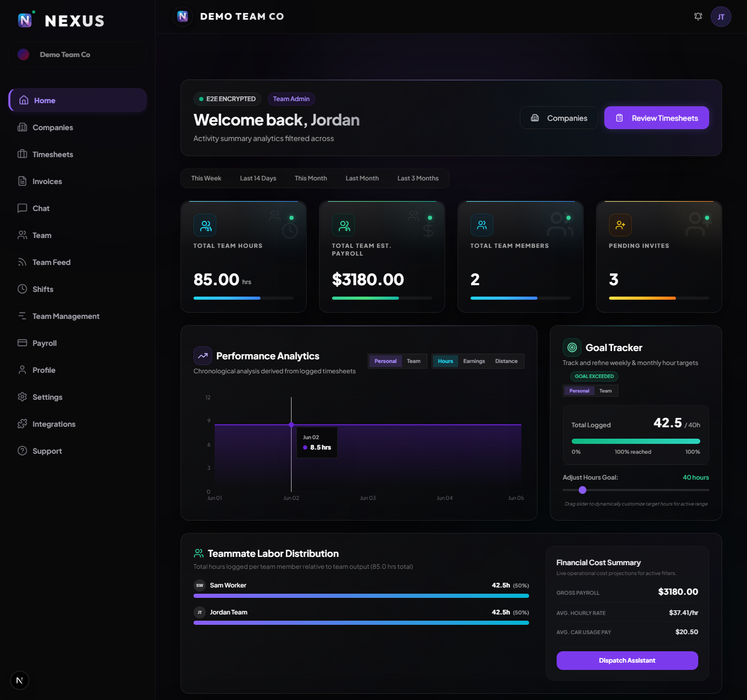Click Sam Worker's labor distribution bar
This screenshot has height=700, width=747.
(x=361, y=596)
